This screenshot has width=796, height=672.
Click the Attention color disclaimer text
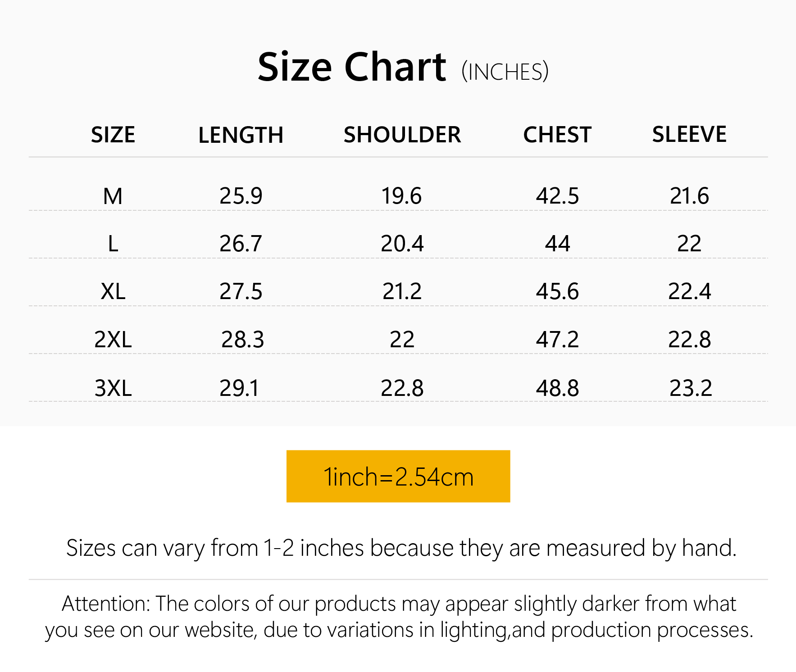[x=399, y=617]
